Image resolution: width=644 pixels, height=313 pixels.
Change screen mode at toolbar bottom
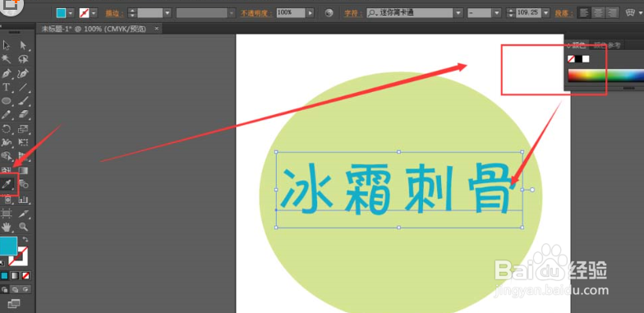pyautogui.click(x=13, y=304)
